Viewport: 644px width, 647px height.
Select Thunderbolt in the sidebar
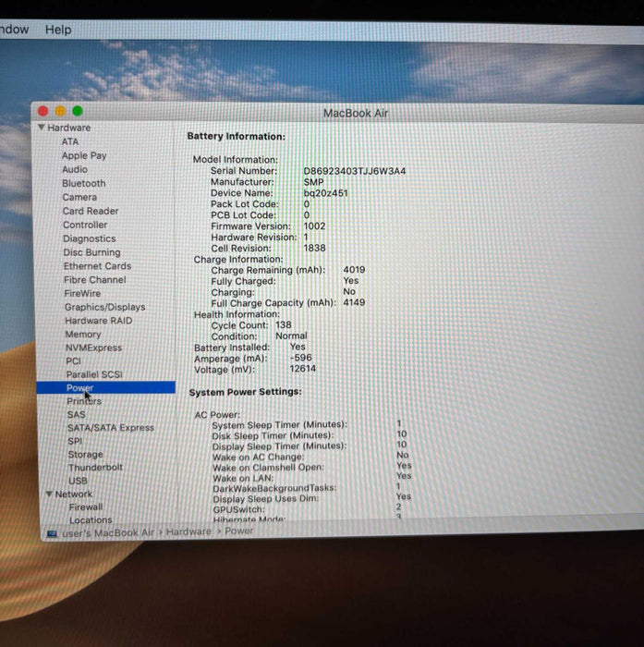coord(96,467)
